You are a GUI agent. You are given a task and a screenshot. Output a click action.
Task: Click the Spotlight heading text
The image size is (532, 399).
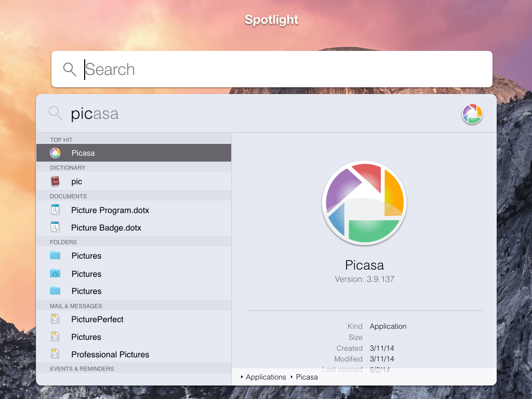[271, 20]
